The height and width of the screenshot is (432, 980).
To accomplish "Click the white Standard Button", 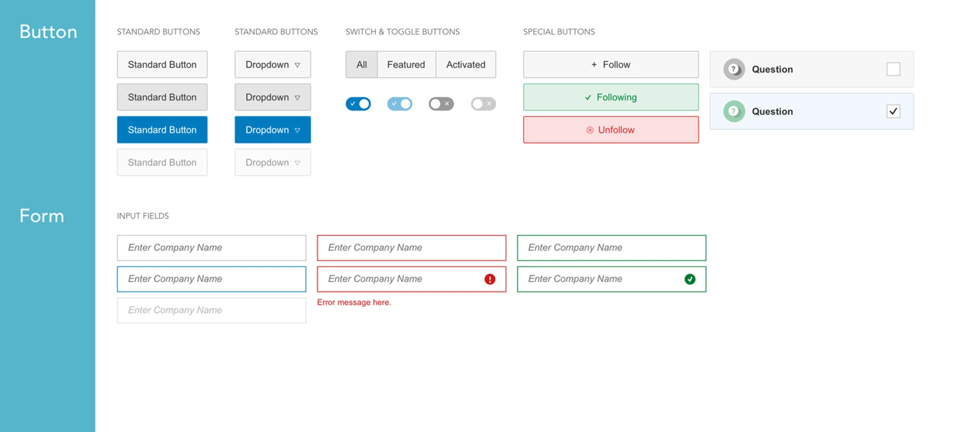I will [162, 64].
